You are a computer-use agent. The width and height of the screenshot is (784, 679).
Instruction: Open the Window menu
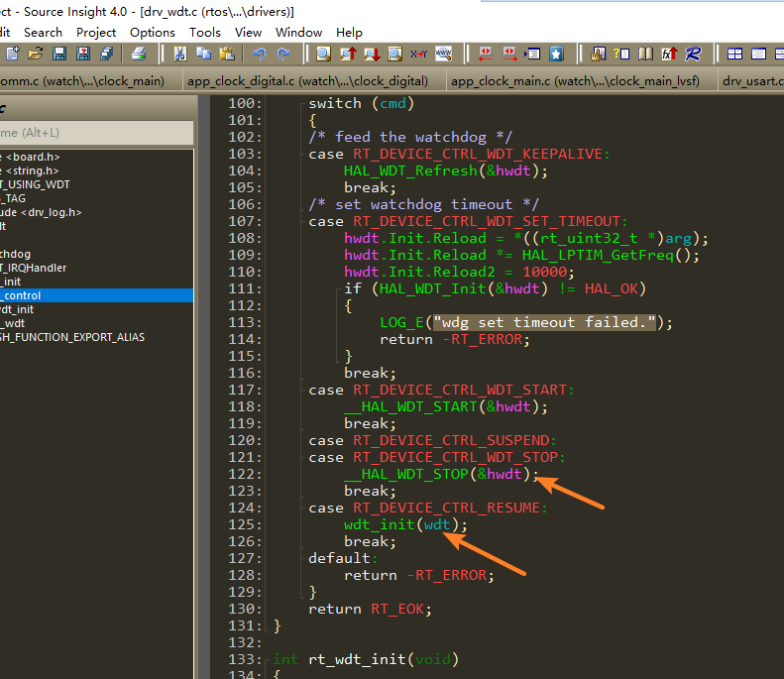point(298,33)
